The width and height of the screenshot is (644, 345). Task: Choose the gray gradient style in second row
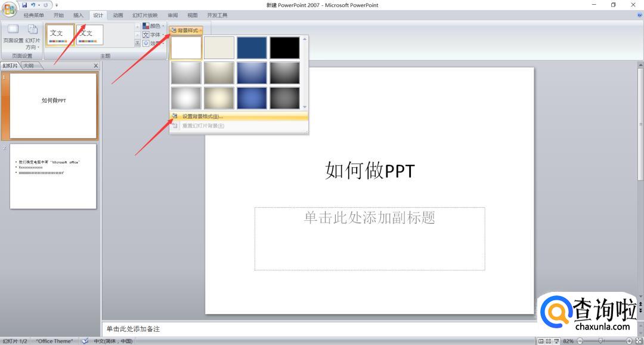186,73
